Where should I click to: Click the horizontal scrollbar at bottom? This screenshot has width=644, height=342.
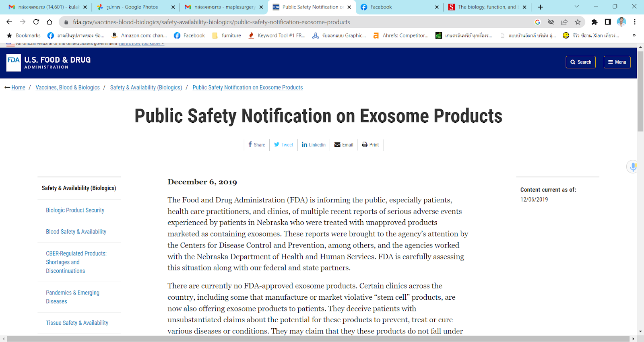point(318,339)
